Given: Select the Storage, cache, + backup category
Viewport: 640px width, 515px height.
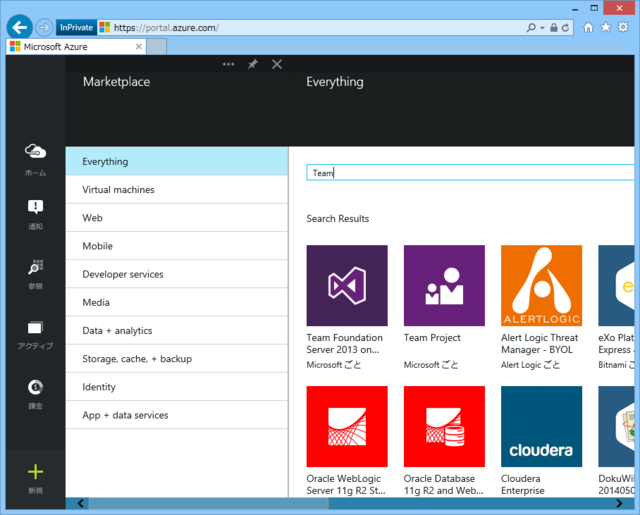Looking at the screenshot, I should (x=177, y=359).
